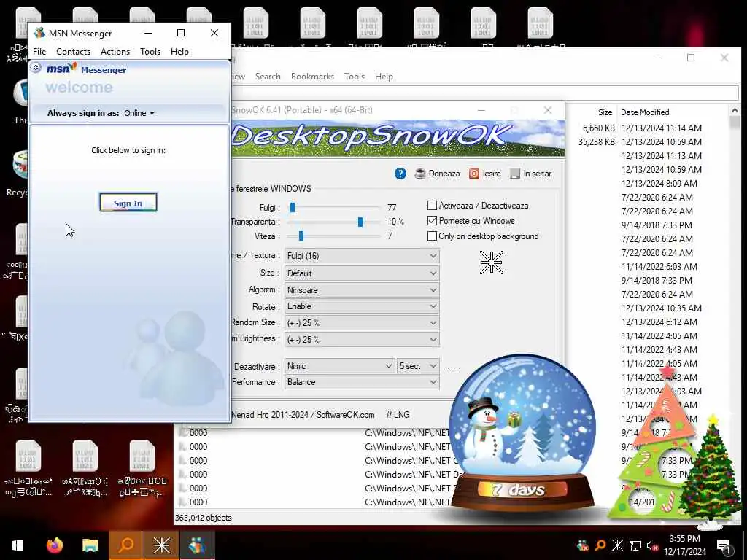747x560 pixels.
Task: Open the Random Size (+ -) 25 % dropdown
Action: point(362,323)
